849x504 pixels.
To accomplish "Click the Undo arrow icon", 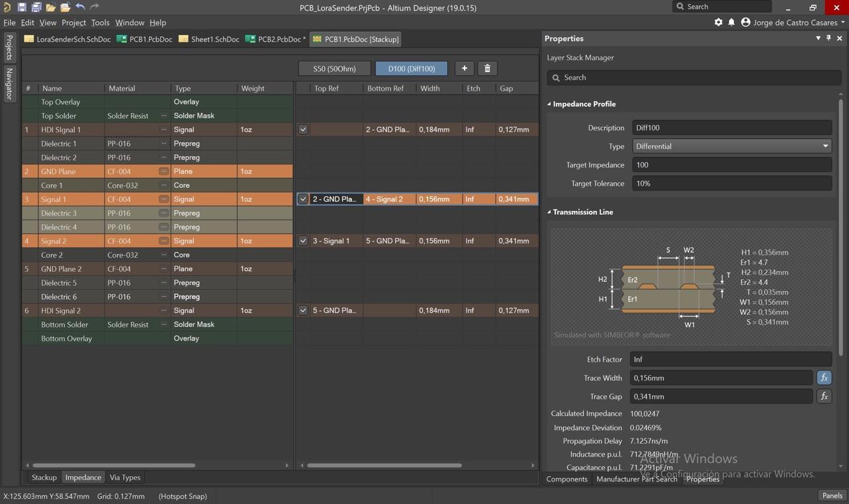I will (x=80, y=7).
